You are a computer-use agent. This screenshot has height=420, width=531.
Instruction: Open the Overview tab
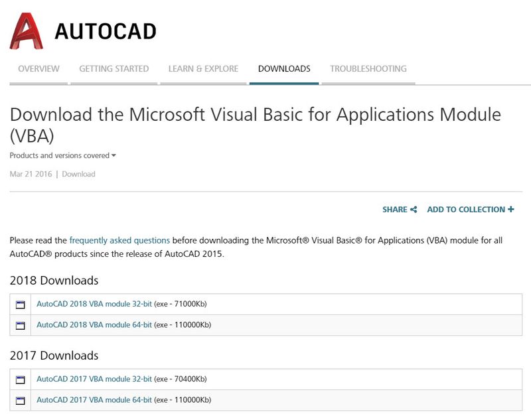[38, 69]
